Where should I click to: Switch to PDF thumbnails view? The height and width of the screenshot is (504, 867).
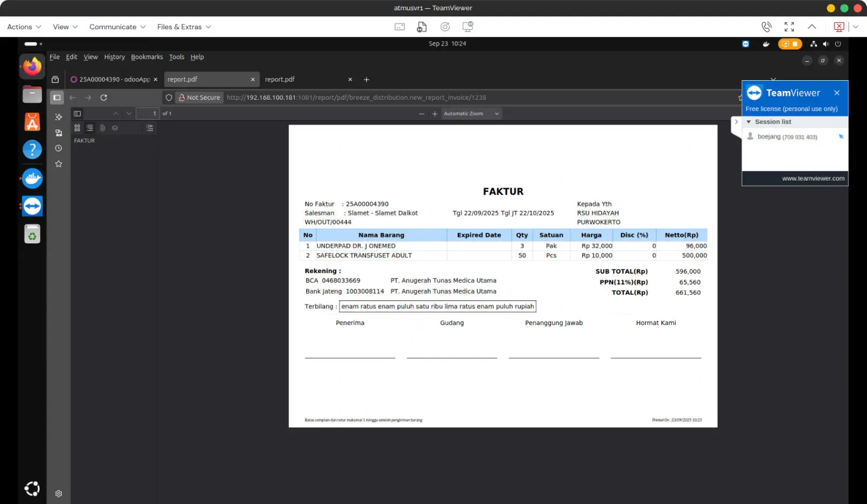[x=77, y=128]
